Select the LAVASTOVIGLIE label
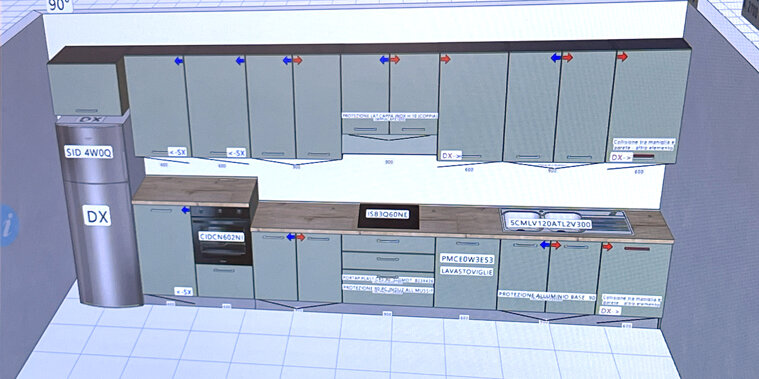 tap(467, 272)
